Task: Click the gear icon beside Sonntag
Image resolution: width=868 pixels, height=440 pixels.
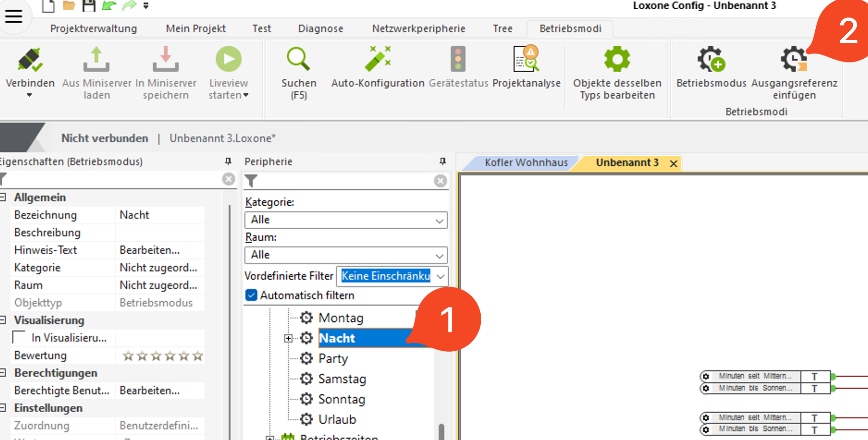Action: [306, 399]
